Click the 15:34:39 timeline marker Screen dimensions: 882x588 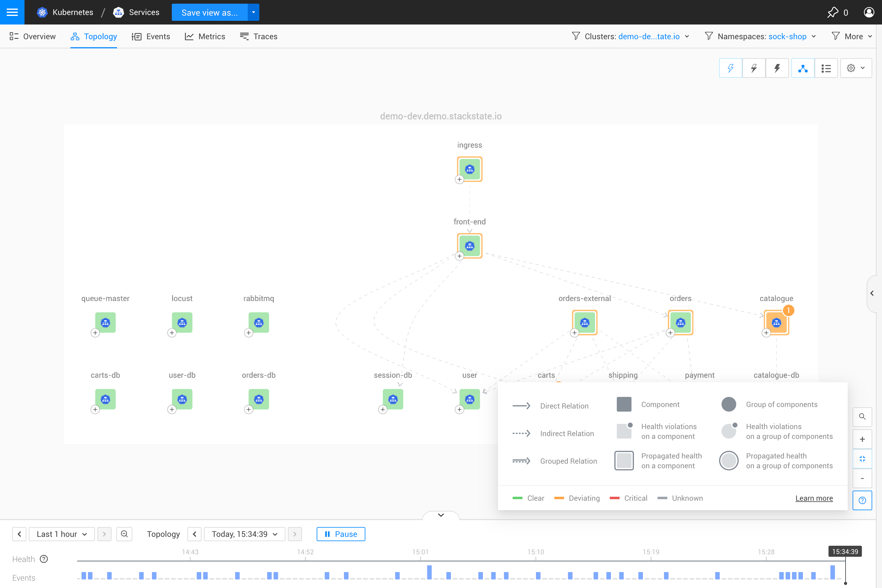point(845,552)
